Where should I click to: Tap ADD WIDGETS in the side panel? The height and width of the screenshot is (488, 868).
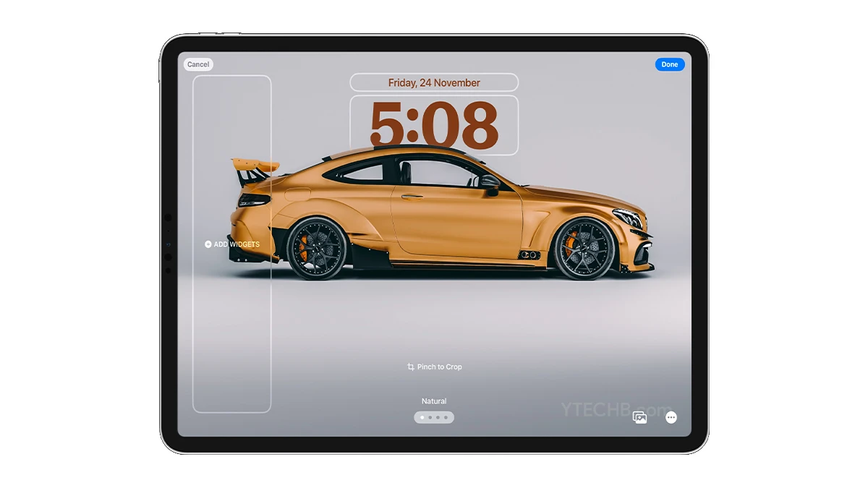point(237,244)
